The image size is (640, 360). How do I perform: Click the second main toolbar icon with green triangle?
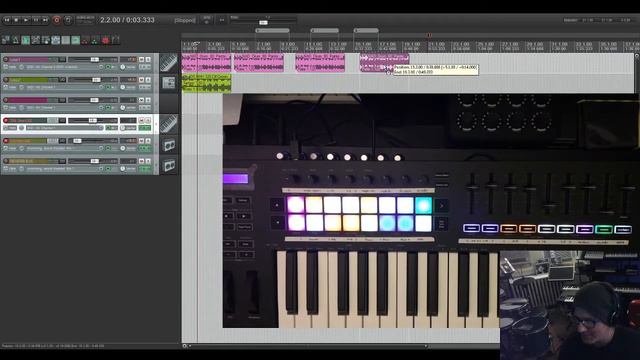[x=16, y=40]
